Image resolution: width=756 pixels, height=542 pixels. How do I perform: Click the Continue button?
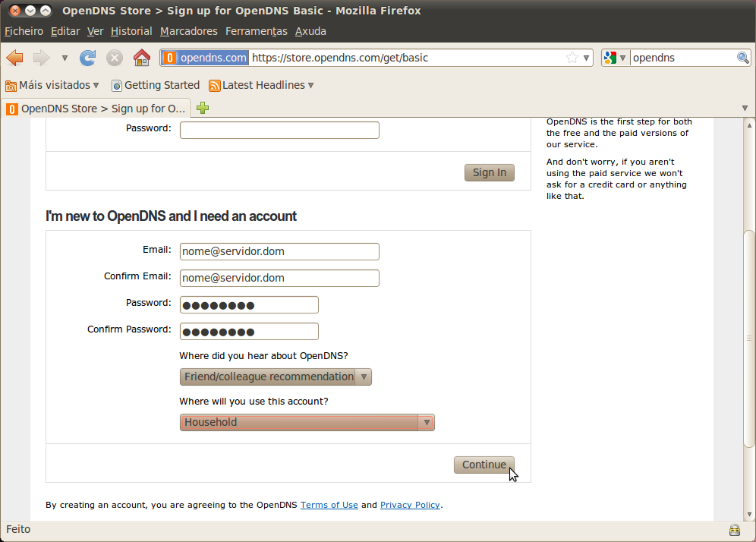(x=484, y=465)
